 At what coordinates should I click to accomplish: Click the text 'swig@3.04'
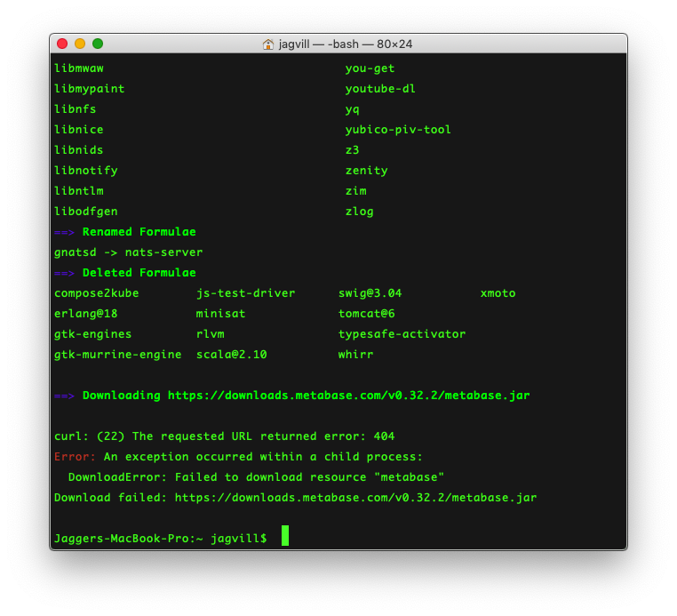click(x=370, y=293)
